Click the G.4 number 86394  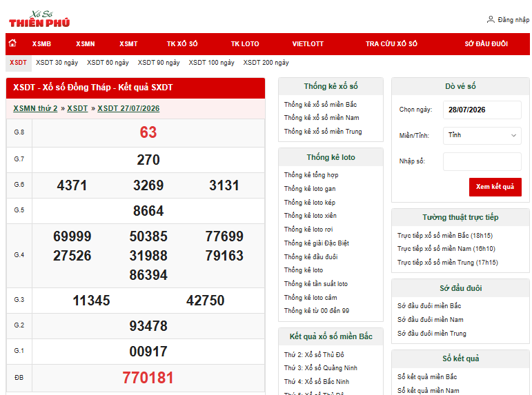tap(148, 275)
